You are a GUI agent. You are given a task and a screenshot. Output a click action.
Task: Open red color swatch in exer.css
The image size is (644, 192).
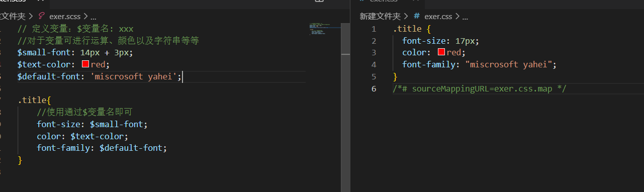click(x=441, y=52)
